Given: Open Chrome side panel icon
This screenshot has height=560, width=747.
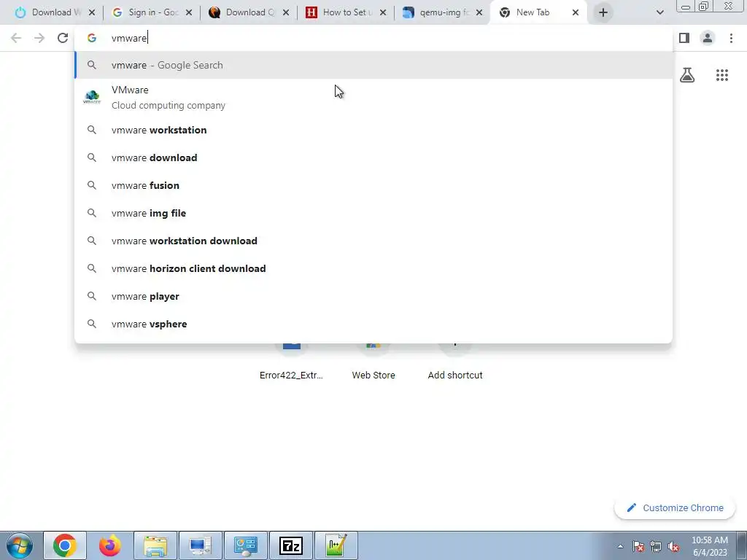Looking at the screenshot, I should (x=684, y=38).
